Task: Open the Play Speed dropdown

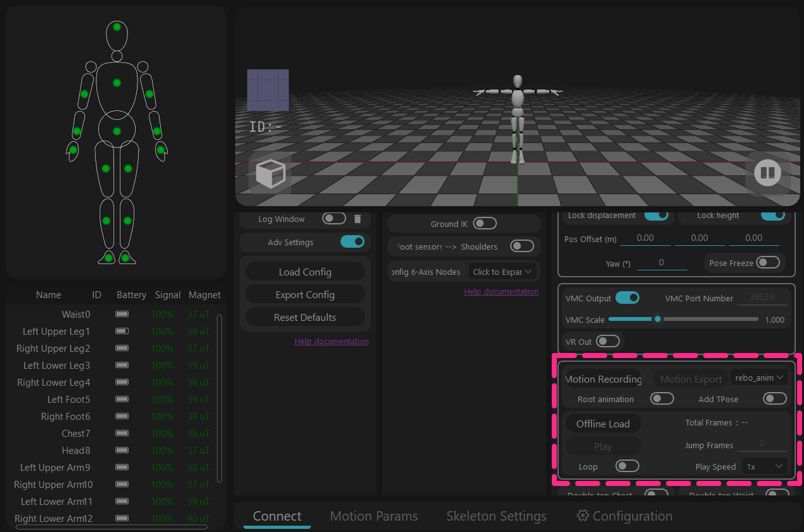Action: (765, 466)
